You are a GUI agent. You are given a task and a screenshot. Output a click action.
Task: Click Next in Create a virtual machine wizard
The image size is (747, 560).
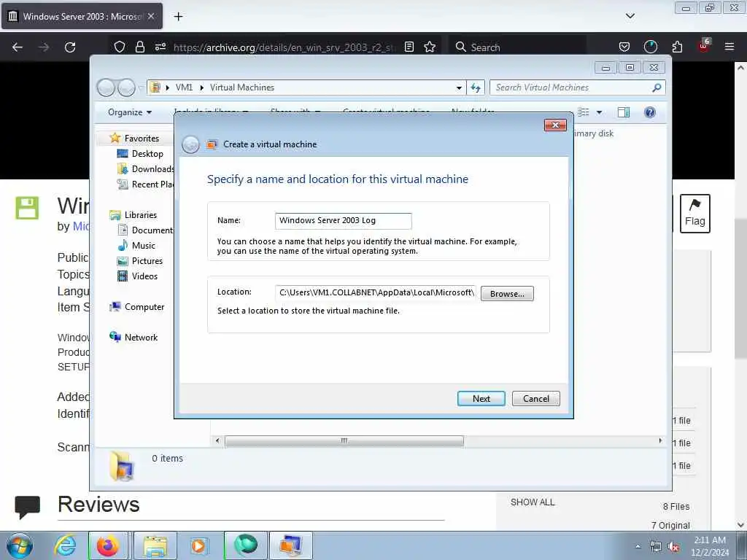[481, 399]
